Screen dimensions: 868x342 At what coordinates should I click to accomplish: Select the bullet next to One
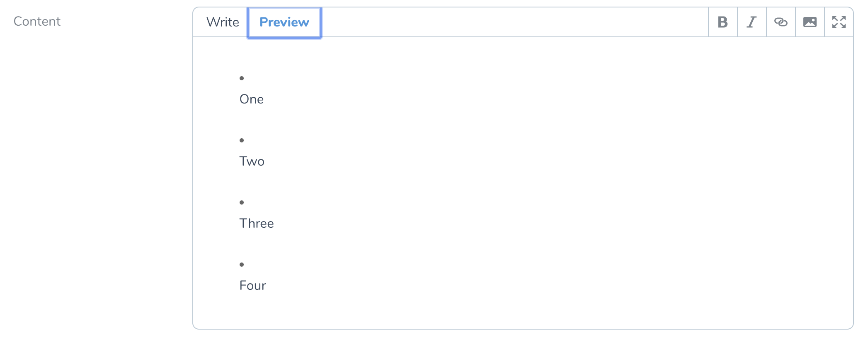[x=242, y=78]
